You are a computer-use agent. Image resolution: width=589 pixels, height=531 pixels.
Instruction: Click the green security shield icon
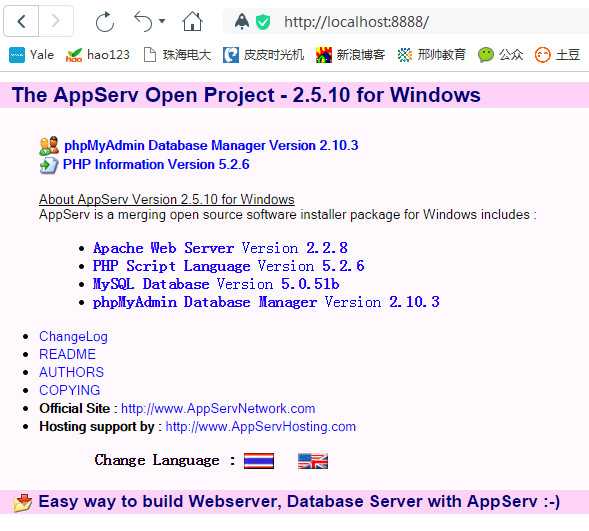point(263,22)
